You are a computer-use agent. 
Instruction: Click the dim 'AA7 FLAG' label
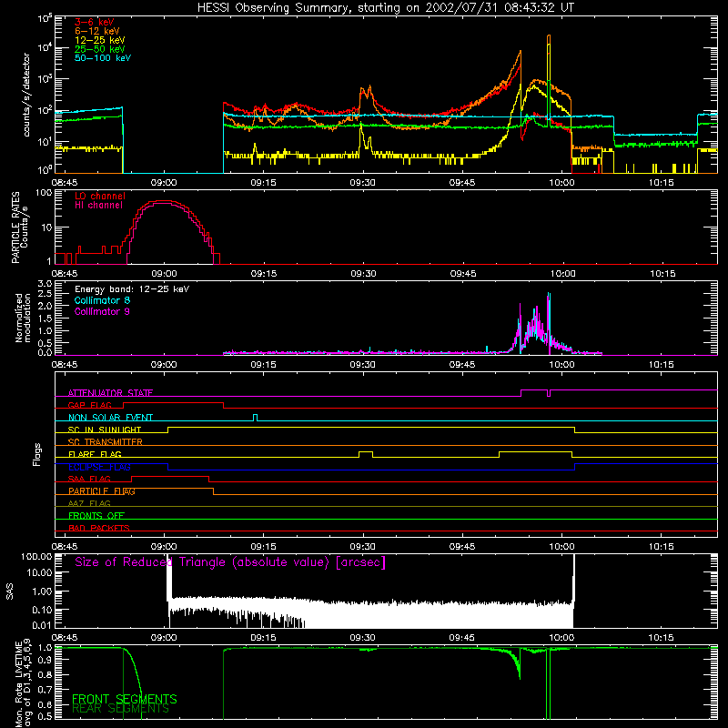click(x=89, y=503)
